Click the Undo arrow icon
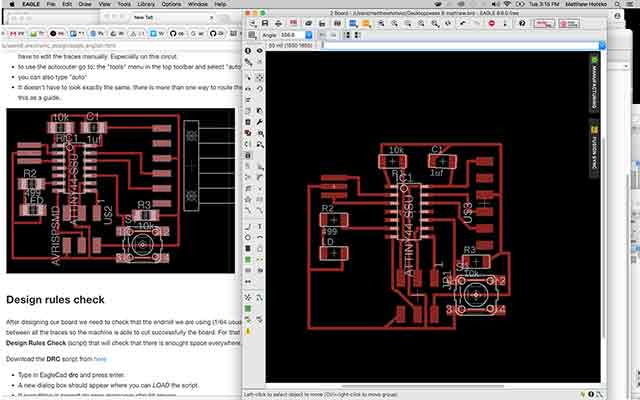The image size is (640, 400). coord(462,24)
